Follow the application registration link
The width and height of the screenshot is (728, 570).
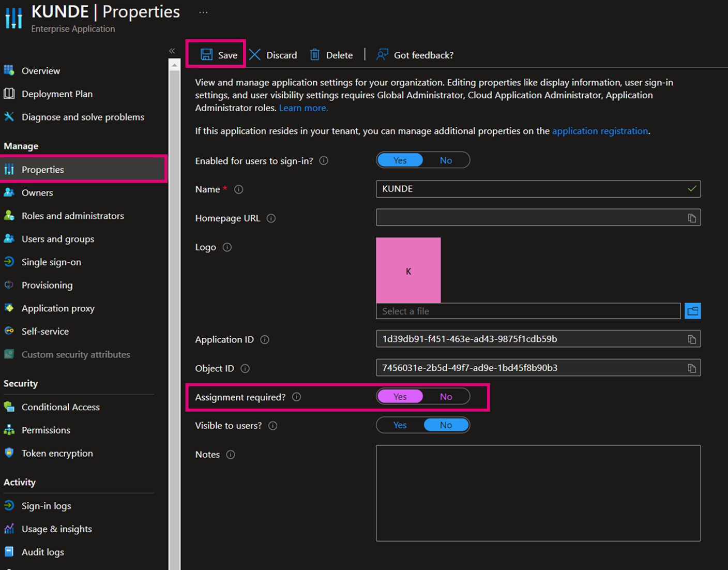pyautogui.click(x=600, y=131)
